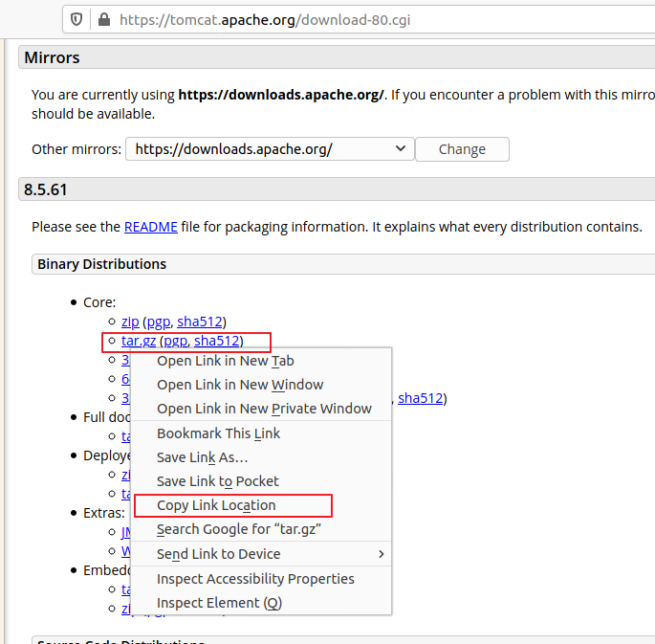The image size is (655, 644).
Task: Click the Core tar.gz download link
Action: (139, 341)
